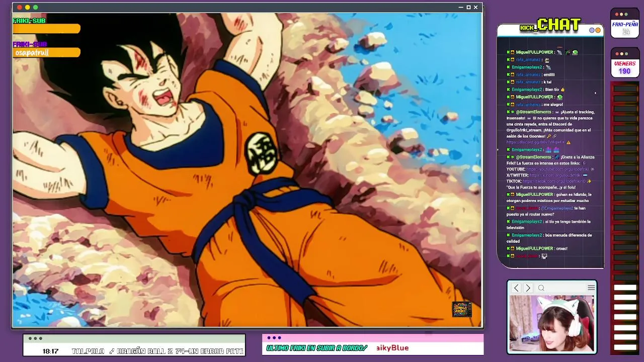Viewport: 644px width, 362px height.
Task: Click MiguelFULLPOWER on the 'croac!' message
Action: tap(534, 248)
